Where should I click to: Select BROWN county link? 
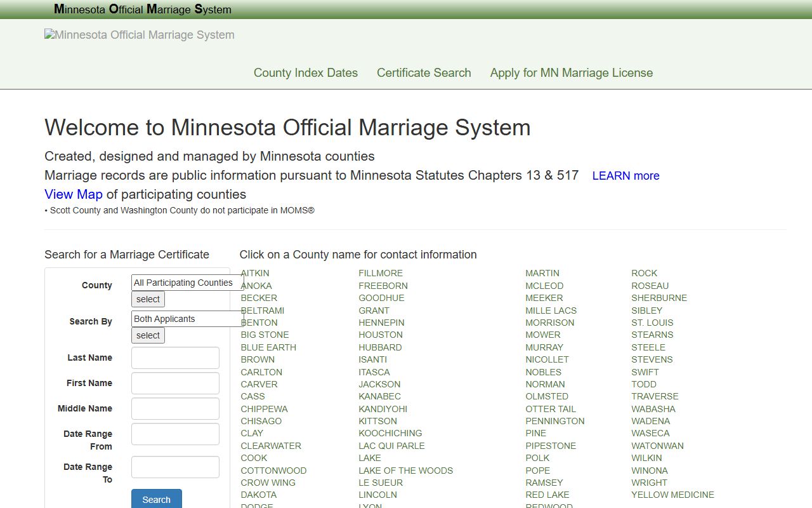(x=258, y=359)
